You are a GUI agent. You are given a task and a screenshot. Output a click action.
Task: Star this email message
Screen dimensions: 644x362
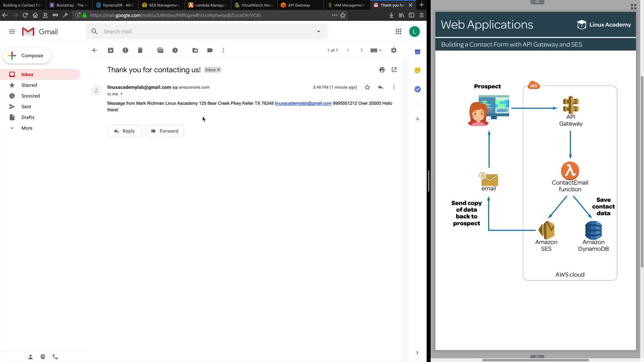(x=367, y=87)
